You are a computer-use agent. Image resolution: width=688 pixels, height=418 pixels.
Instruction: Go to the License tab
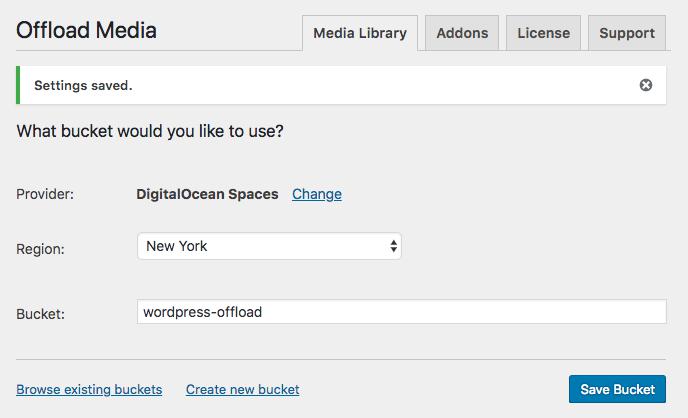542,33
